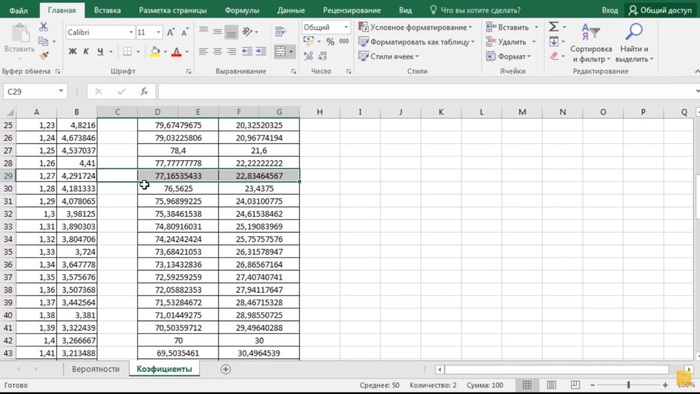The image size is (700, 394).
Task: Click the accounting currency format icon
Action: tap(308, 41)
